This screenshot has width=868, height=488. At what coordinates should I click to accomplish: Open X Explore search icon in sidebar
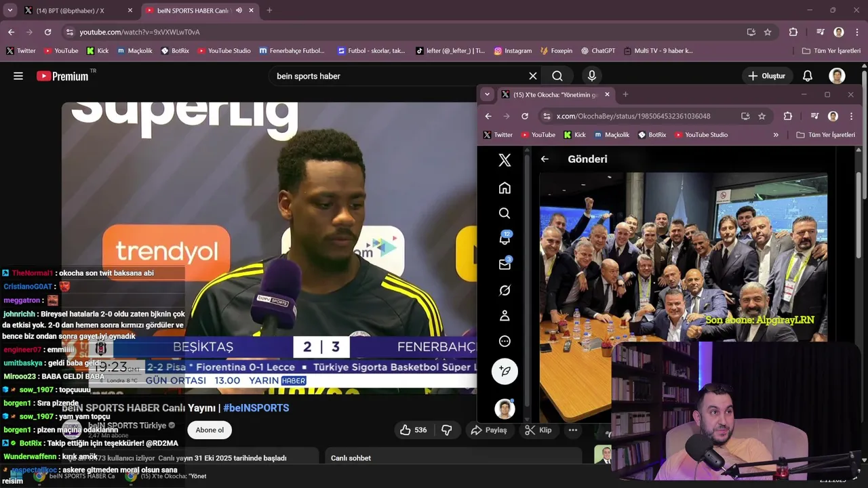coord(505,213)
